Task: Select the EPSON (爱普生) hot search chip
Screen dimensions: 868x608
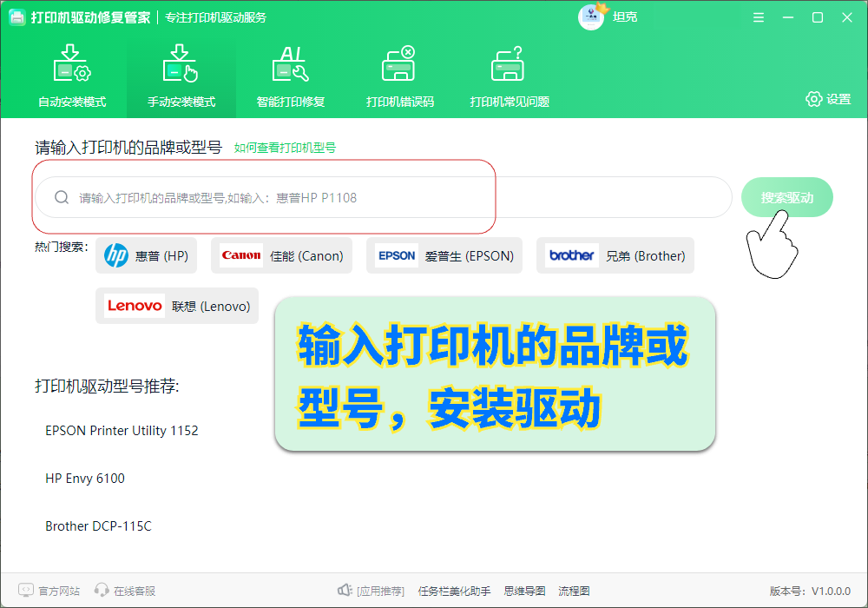Action: click(x=444, y=255)
